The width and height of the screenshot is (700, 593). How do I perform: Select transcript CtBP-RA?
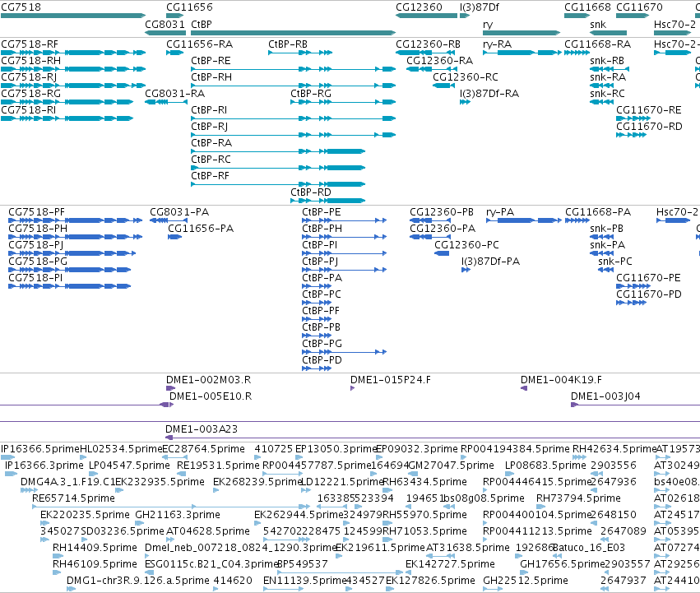[278, 152]
